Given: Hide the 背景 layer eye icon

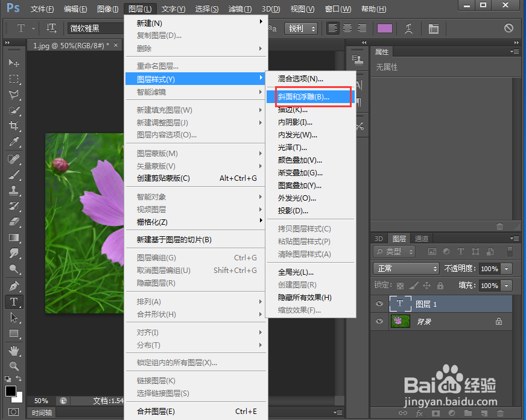Looking at the screenshot, I should click(379, 321).
